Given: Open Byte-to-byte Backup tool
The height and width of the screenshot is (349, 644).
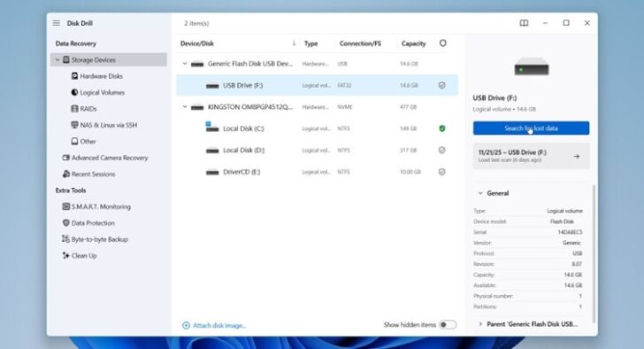Looking at the screenshot, I should 100,239.
